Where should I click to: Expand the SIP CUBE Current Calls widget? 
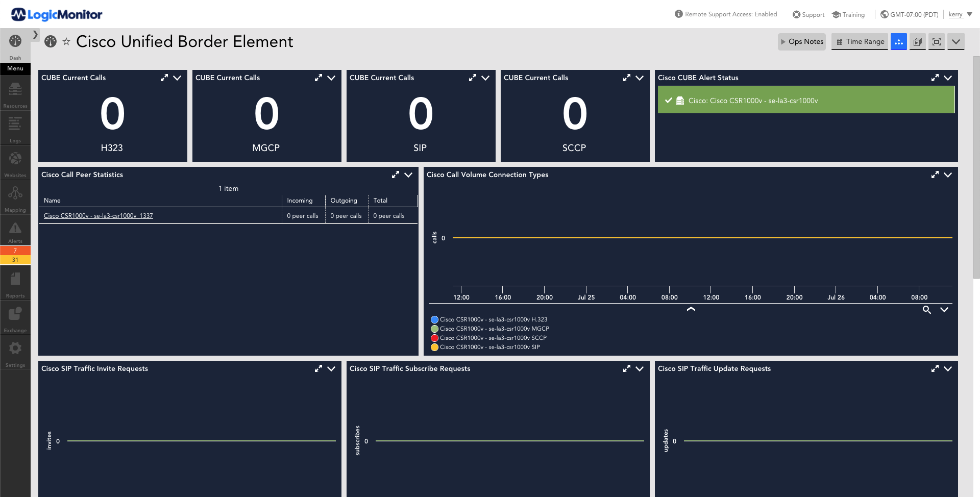tap(473, 78)
